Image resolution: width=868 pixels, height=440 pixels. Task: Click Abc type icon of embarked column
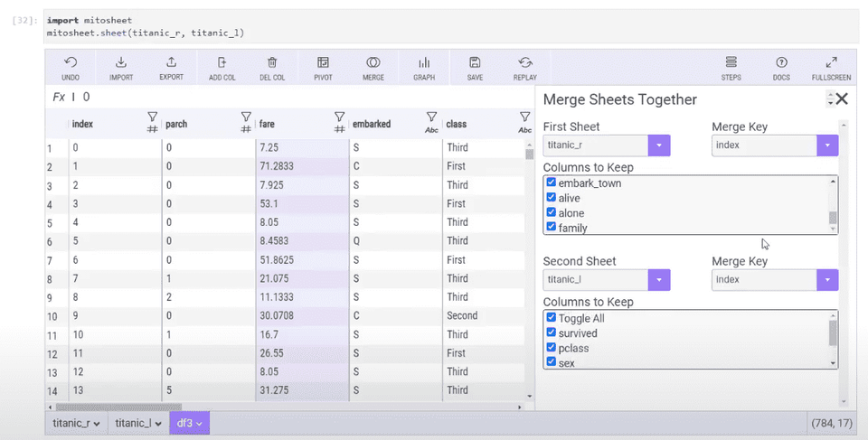point(431,130)
